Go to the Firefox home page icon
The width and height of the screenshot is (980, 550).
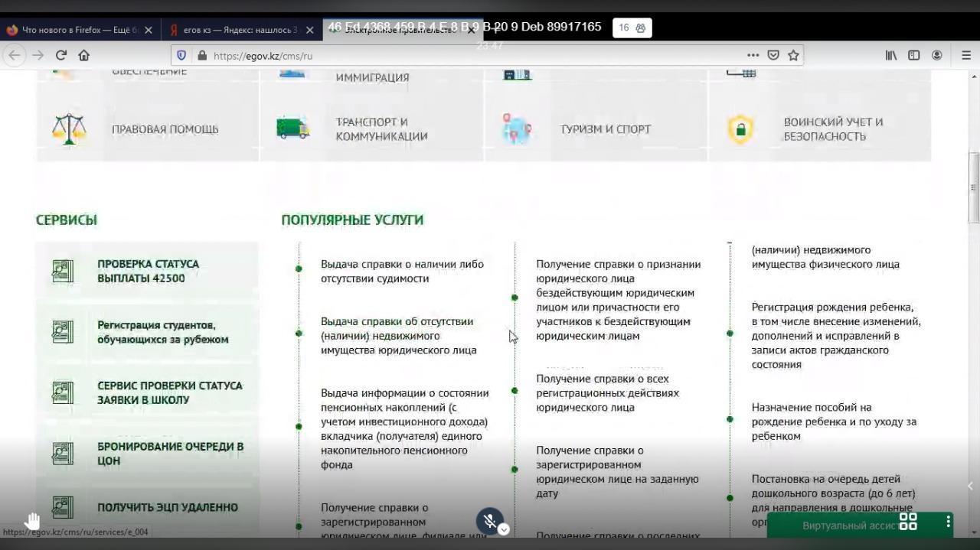(84, 55)
